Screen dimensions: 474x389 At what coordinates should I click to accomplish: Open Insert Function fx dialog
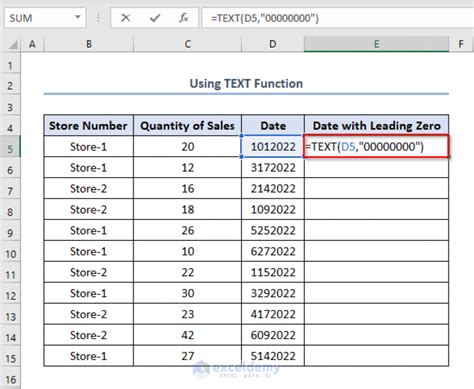click(183, 18)
